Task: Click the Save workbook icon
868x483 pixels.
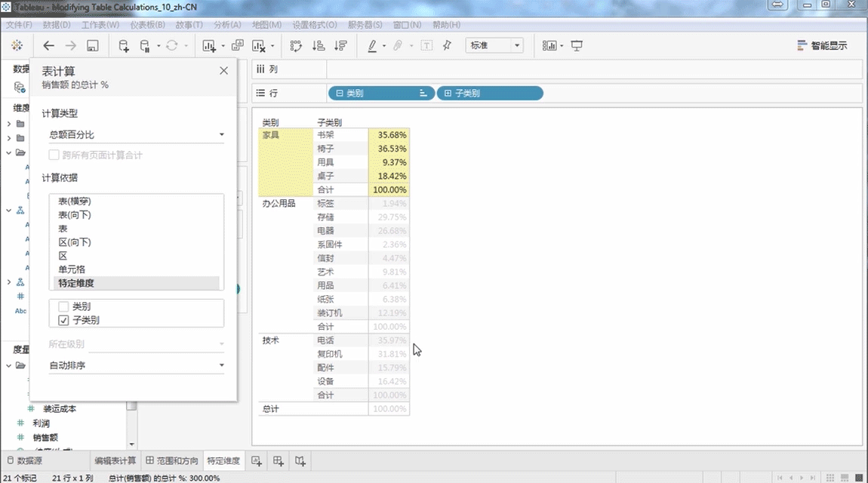Action: (92, 46)
